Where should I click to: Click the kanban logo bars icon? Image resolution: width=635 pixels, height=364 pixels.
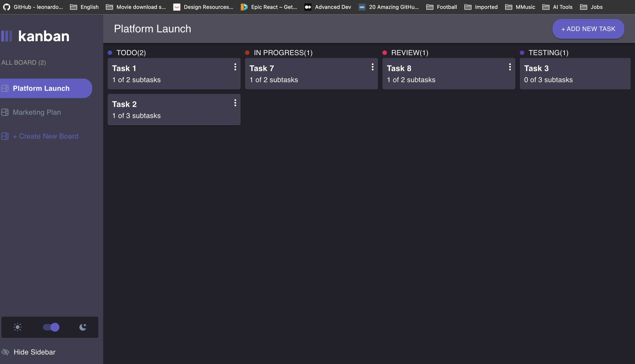point(7,36)
